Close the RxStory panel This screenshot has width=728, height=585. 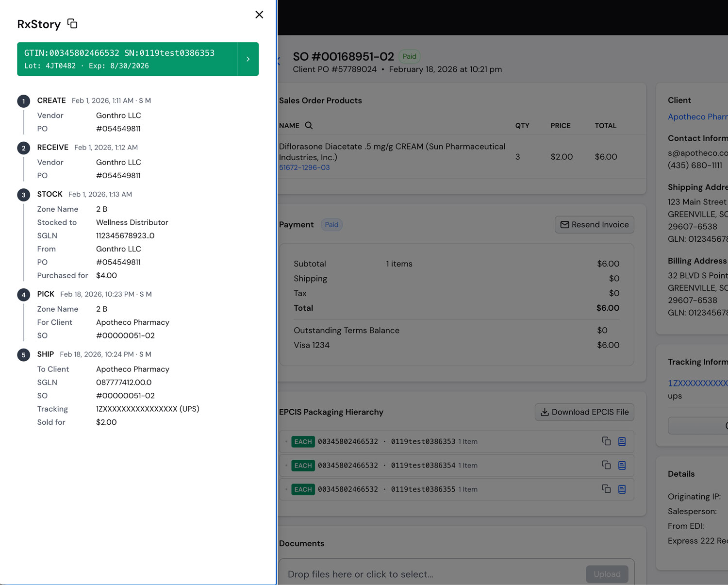(x=259, y=15)
